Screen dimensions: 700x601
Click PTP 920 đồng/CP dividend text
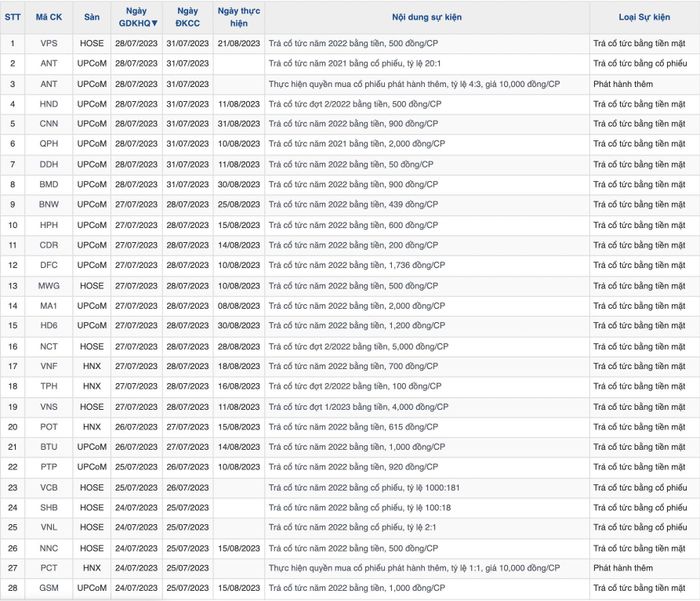[x=353, y=467]
